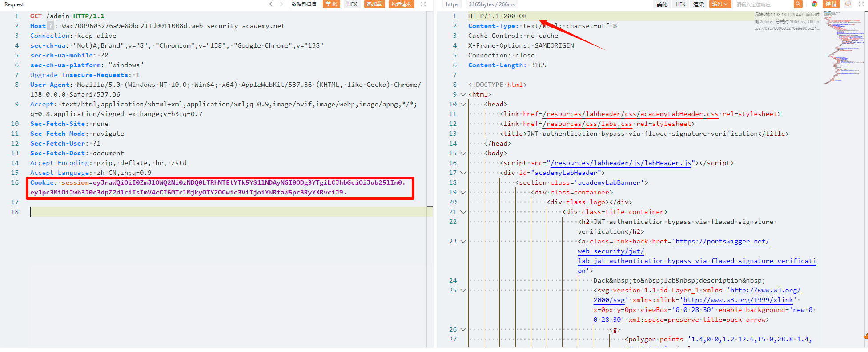Click the search magnifier button in response toolbar
The width and height of the screenshot is (868, 352).
(798, 4)
